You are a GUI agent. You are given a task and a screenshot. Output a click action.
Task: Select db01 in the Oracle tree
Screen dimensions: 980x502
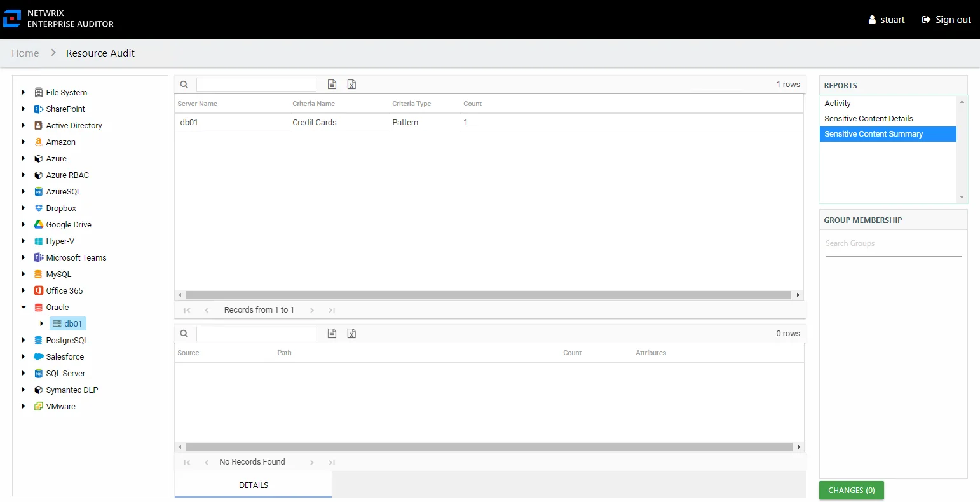tap(67, 323)
